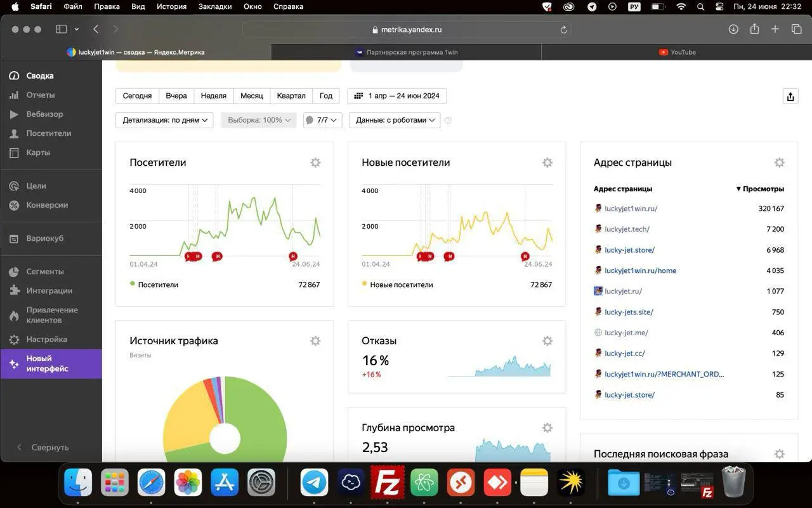Toggle the Safari sidebar
The height and width of the screenshot is (508, 812).
[x=62, y=29]
